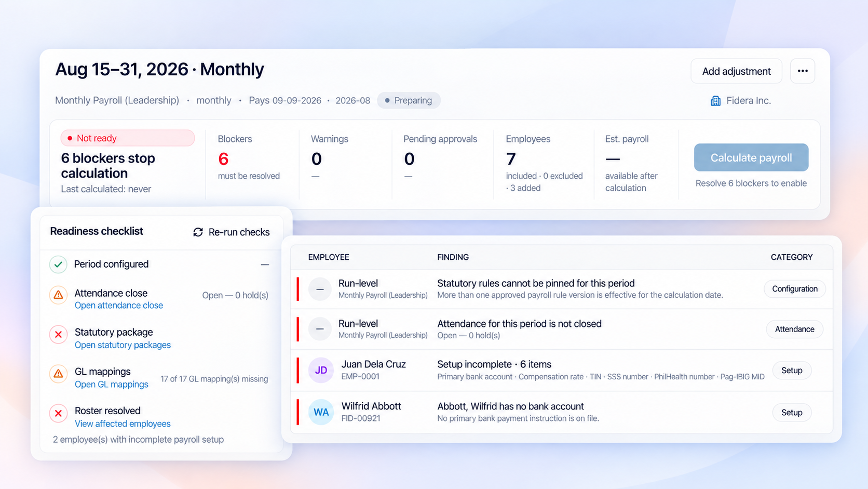Click the '17 of 17 GL mapping(s) missing' text
Viewport: 868px width, 489px height.
[214, 379]
